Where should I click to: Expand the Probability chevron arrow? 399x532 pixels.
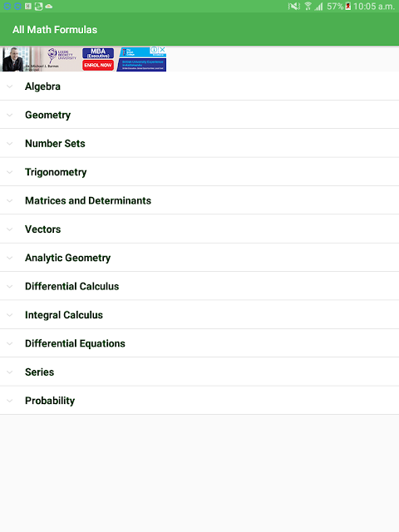10,401
